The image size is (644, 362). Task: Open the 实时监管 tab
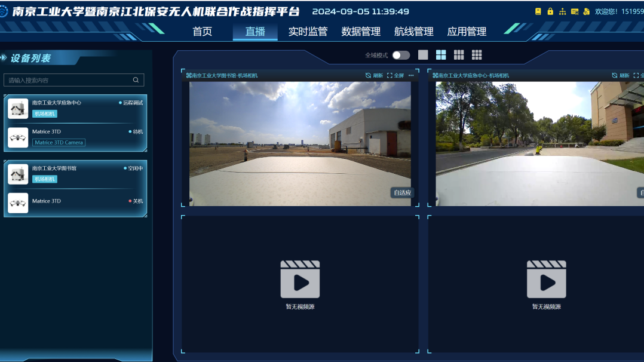coord(308,32)
